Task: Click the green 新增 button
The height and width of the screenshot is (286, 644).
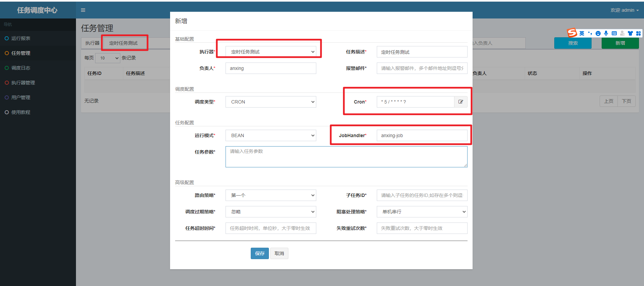Action: pyautogui.click(x=620, y=43)
